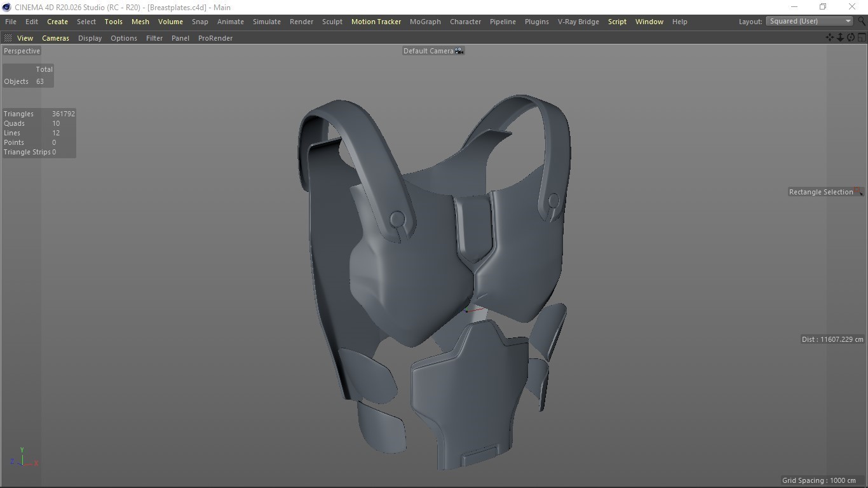Click the viewport orbit/rotate camera icon
This screenshot has height=488, width=868.
pyautogui.click(x=851, y=37)
